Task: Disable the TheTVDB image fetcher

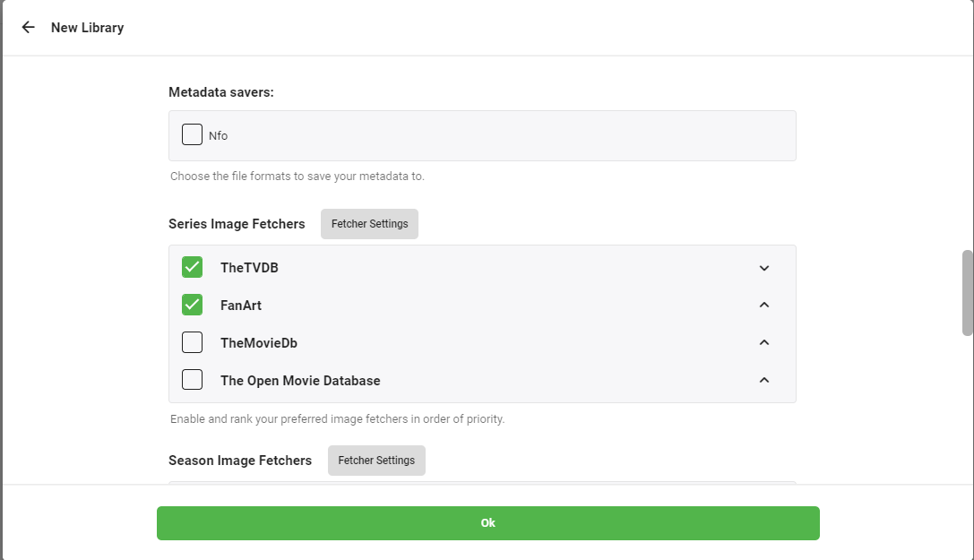Action: point(192,266)
